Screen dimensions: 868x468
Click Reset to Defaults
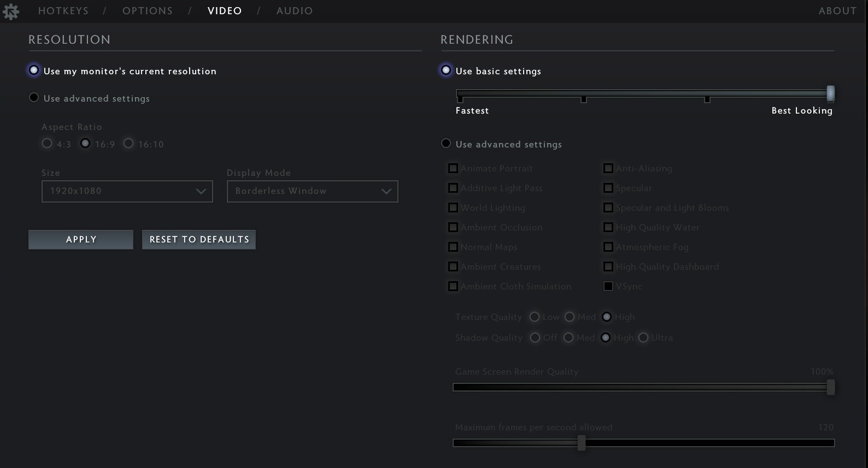[199, 240]
